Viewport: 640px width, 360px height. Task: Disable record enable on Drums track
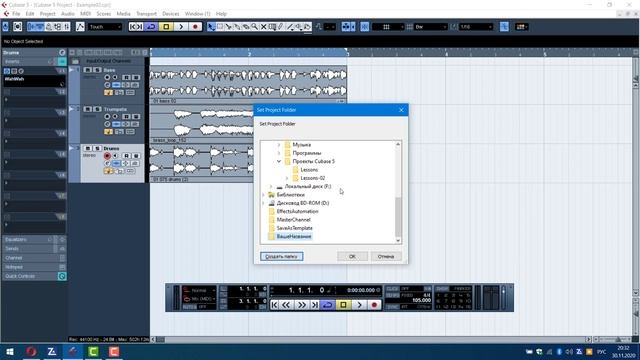click(x=107, y=156)
